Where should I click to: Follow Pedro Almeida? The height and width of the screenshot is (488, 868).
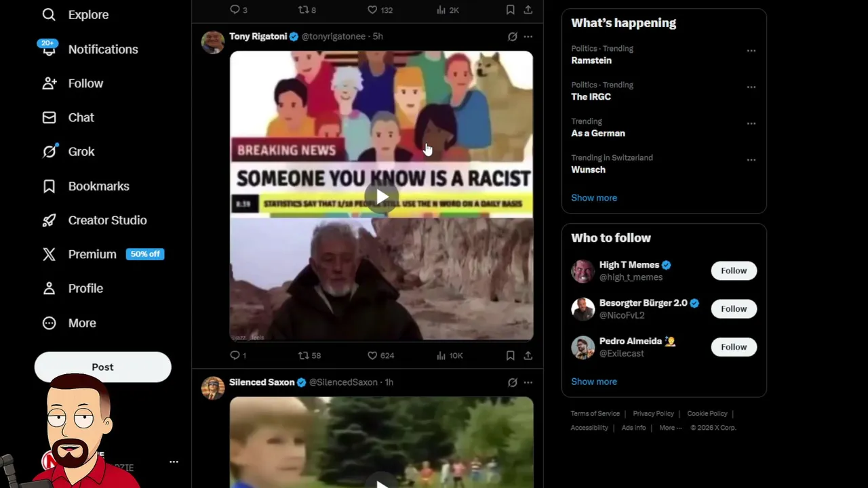[734, 346]
